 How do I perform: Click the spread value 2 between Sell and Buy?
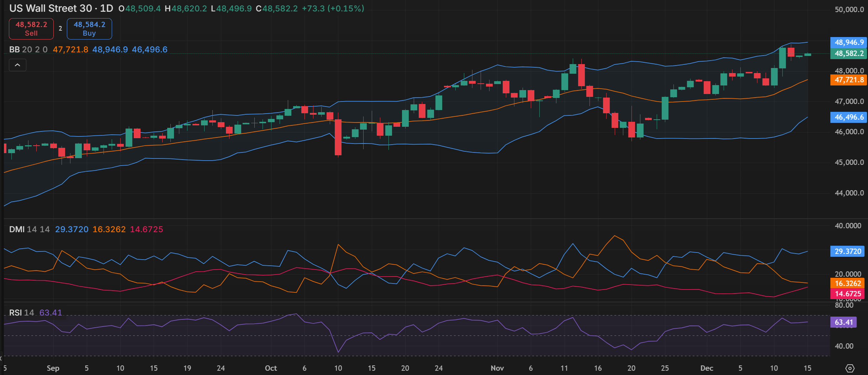[x=60, y=28]
